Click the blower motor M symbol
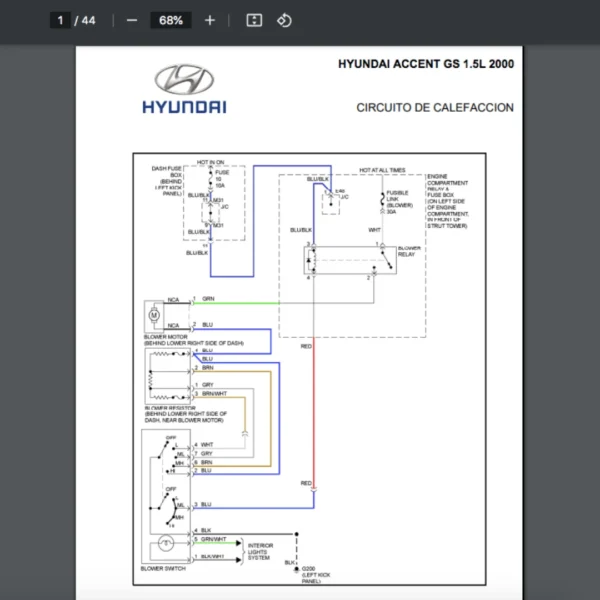The width and height of the screenshot is (600, 600). tap(154, 315)
